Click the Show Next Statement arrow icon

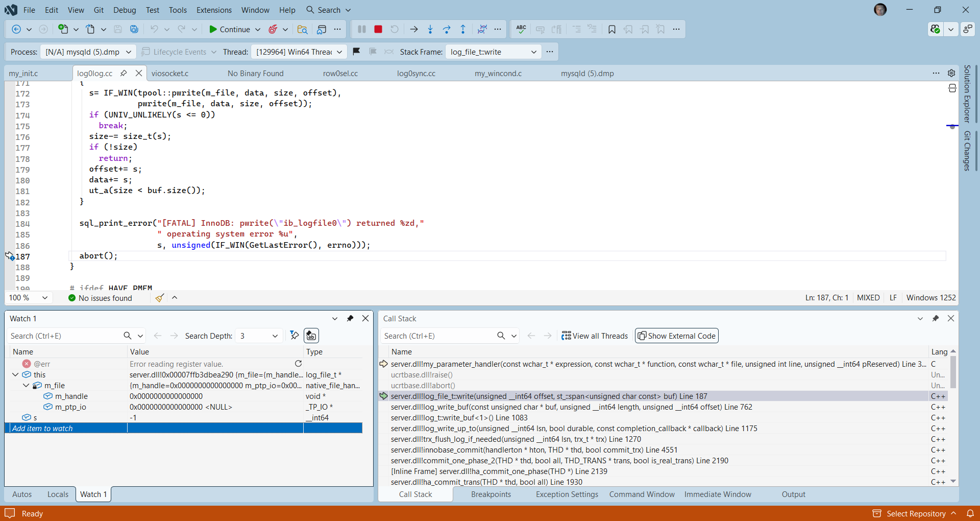pyautogui.click(x=414, y=29)
